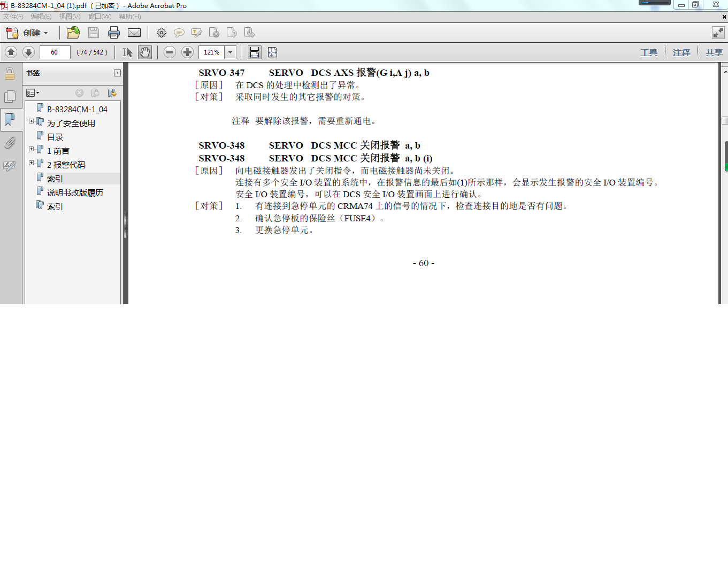Collapse the bookmarks pane with the arrow
Image resolution: width=728 pixels, height=565 pixels.
click(117, 73)
